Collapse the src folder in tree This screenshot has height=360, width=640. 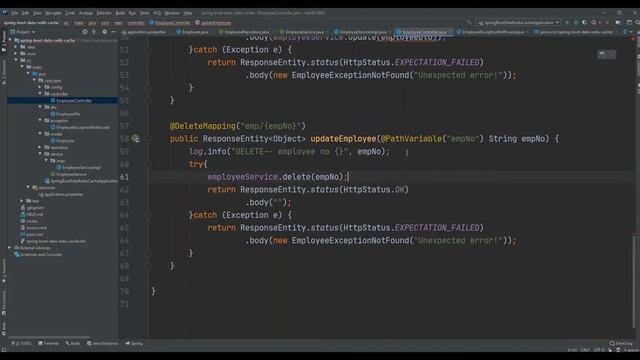[x=16, y=60]
